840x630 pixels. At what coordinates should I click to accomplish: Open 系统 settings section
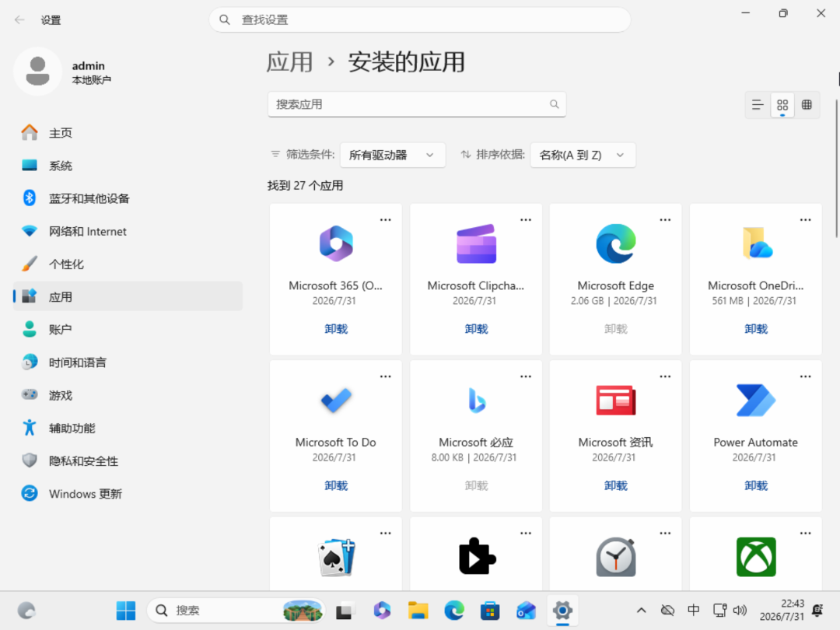point(128,166)
